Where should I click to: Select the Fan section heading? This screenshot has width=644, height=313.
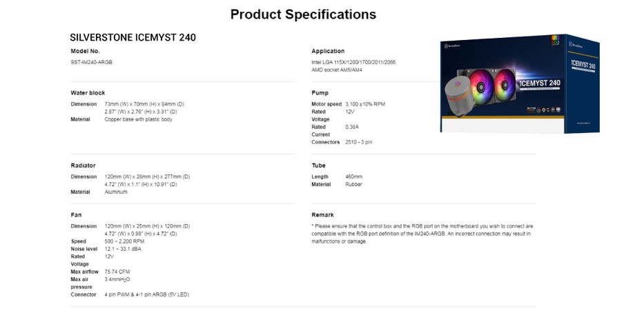[76, 215]
